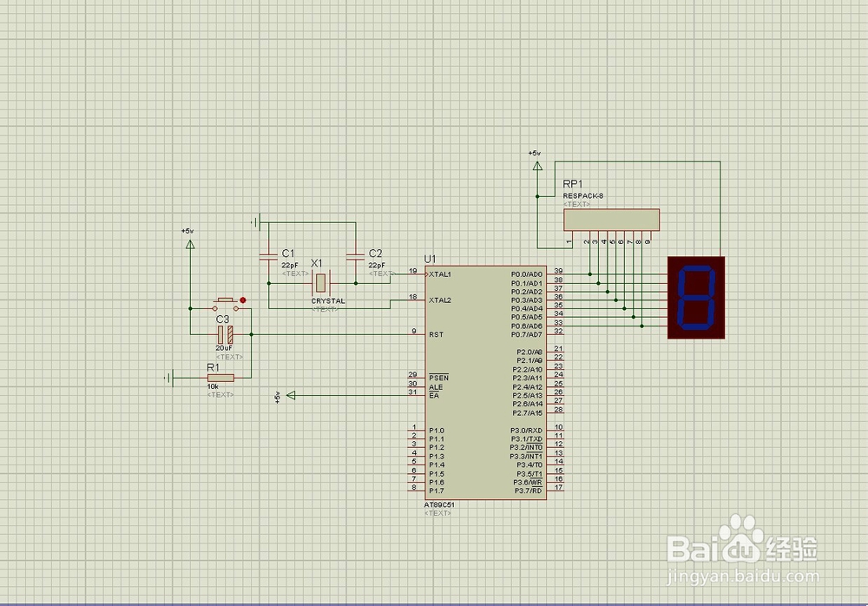Click the P2.0/A8 pin label
Screen dimensions: 868x606
click(x=529, y=352)
